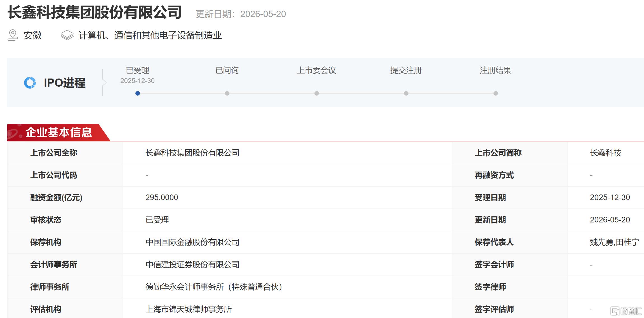
Task: Click the 2025-12-30 date under 已受理
Action: (137, 81)
